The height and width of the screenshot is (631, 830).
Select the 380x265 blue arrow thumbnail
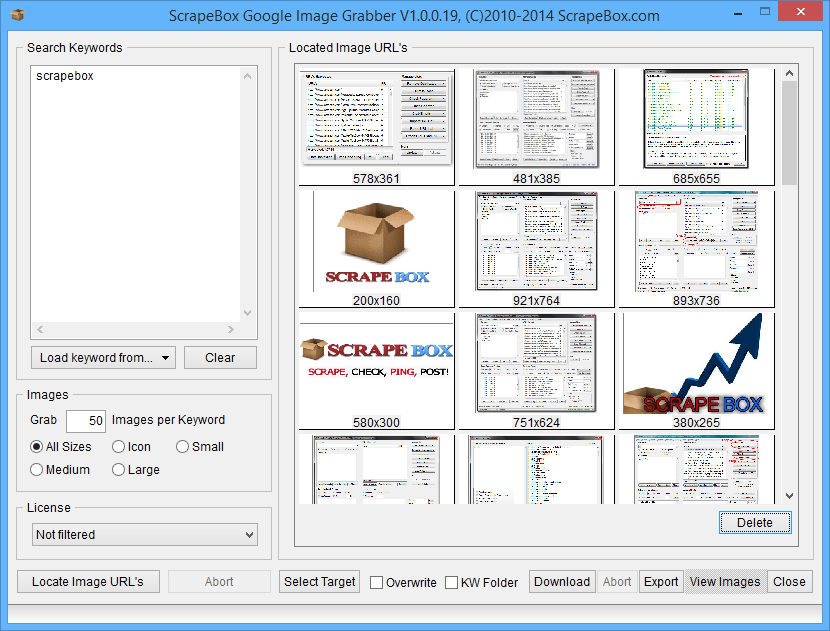tap(697, 365)
